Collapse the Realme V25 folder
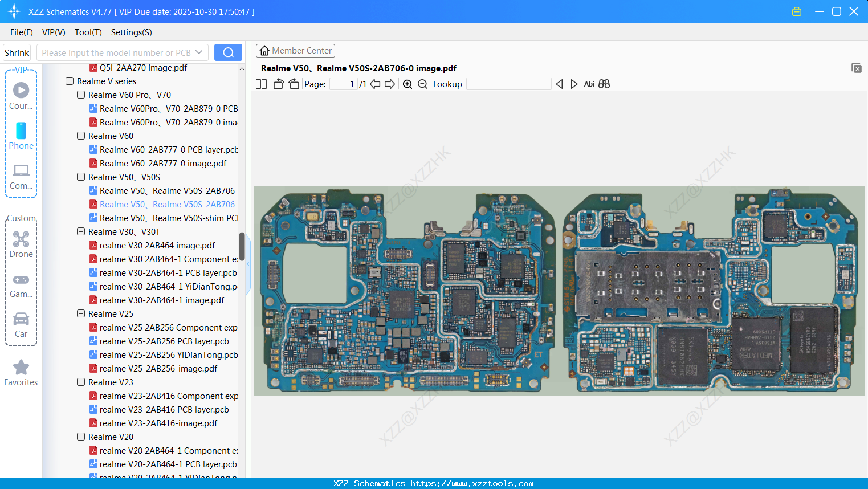The height and width of the screenshot is (489, 868). click(x=81, y=314)
